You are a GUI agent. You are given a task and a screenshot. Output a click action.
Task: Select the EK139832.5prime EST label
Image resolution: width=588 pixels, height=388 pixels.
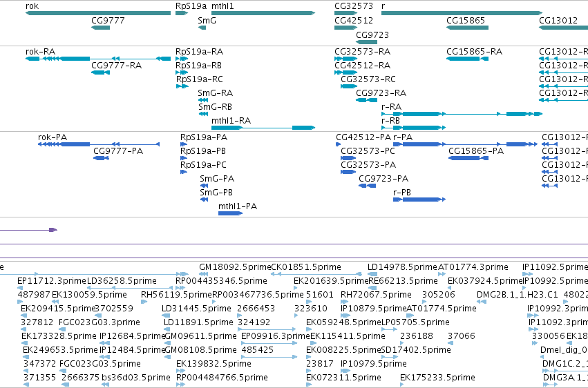coord(214,364)
